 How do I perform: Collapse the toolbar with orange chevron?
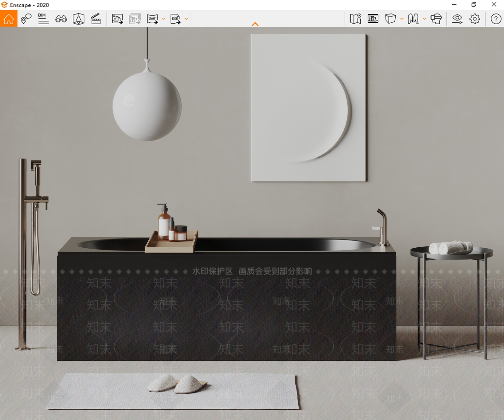coord(255,24)
